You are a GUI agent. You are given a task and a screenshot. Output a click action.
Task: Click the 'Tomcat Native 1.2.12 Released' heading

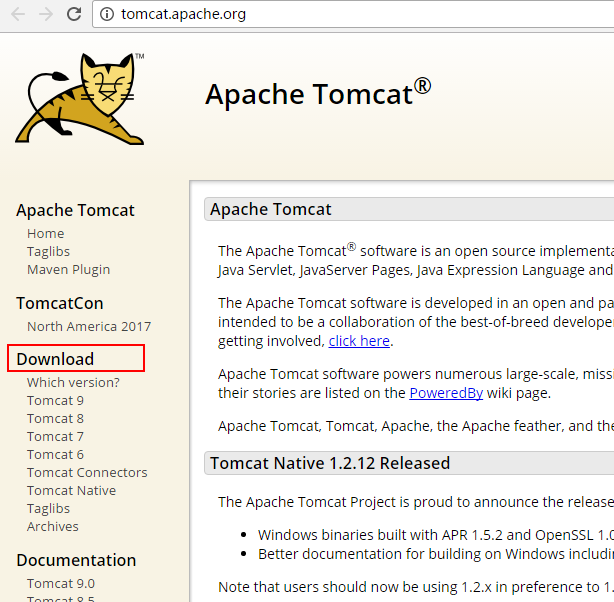click(x=330, y=463)
